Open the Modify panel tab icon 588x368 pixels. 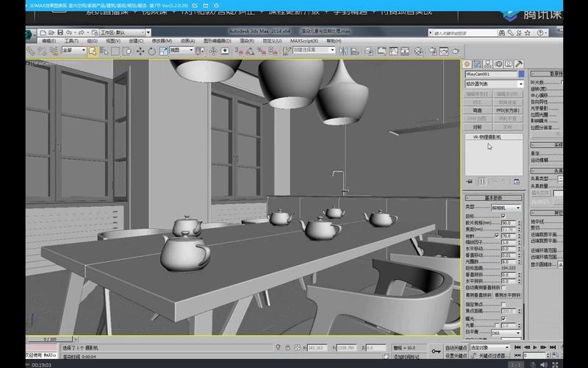pyautogui.click(x=477, y=64)
